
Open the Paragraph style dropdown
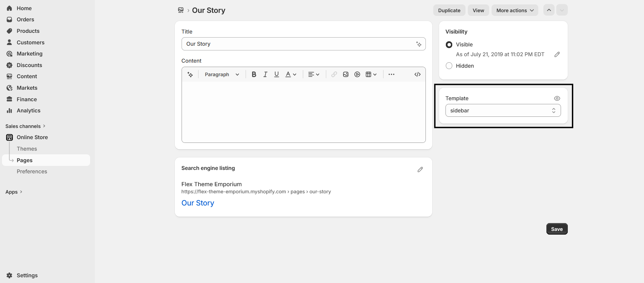[222, 74]
